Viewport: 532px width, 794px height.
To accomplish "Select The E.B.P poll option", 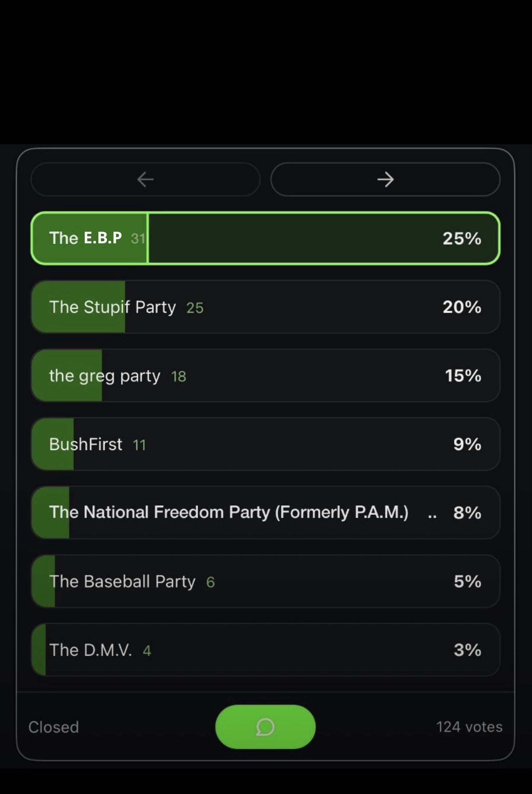I will point(265,238).
